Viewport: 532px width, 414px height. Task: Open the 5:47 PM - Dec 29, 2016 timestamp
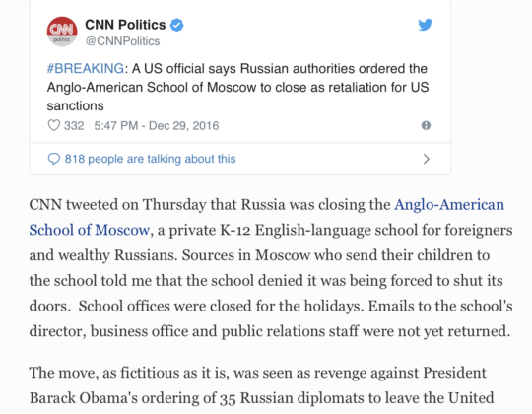157,126
